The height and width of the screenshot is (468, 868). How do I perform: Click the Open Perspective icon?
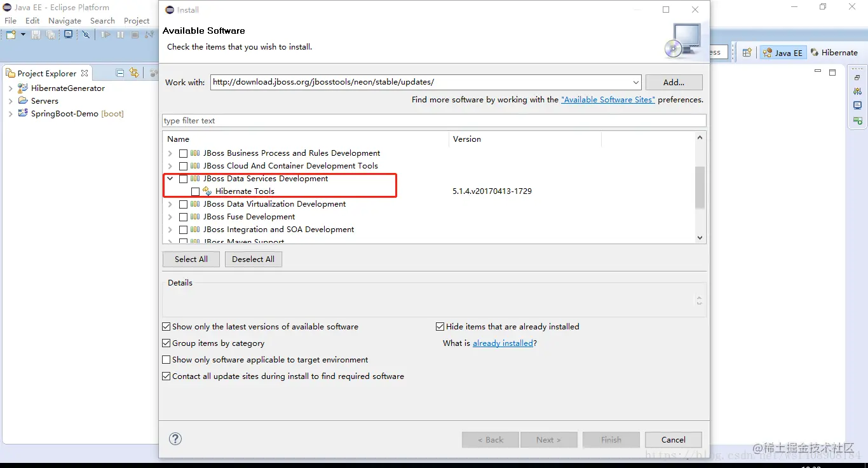[747, 53]
